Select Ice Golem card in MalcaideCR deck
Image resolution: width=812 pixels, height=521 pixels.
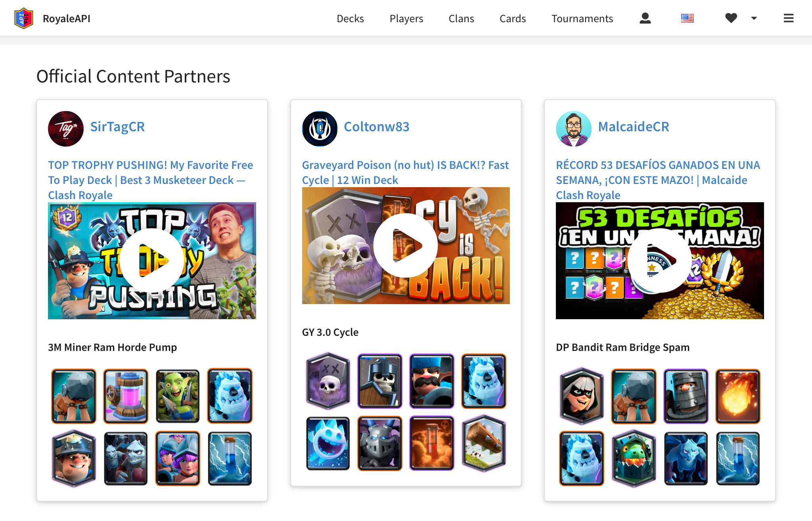click(x=582, y=459)
